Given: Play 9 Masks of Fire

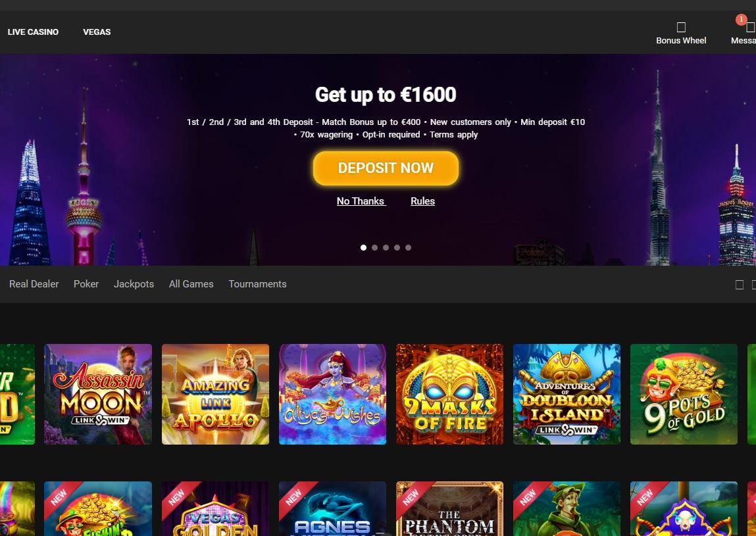Looking at the screenshot, I should coord(450,394).
